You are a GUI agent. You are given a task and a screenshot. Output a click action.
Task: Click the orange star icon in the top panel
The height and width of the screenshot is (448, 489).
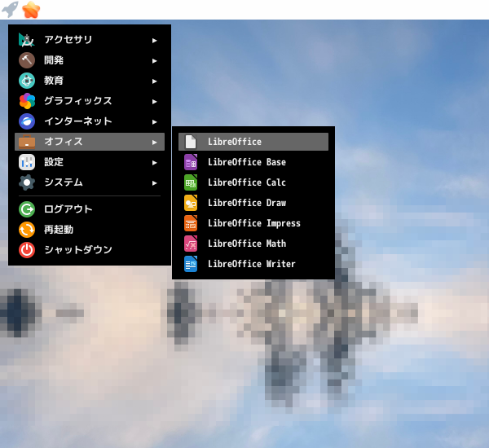(x=31, y=9)
